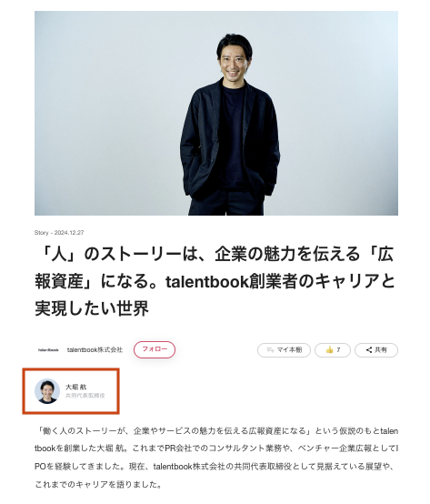Click the 共有 share label
The width and height of the screenshot is (430, 504).
point(381,349)
